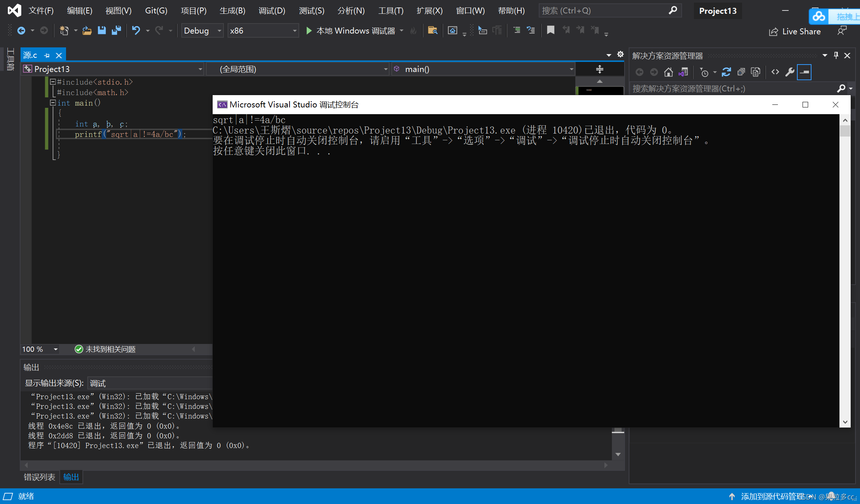The width and height of the screenshot is (860, 504).
Task: Click the output panel horizontal scrollbar
Action: coord(316,465)
